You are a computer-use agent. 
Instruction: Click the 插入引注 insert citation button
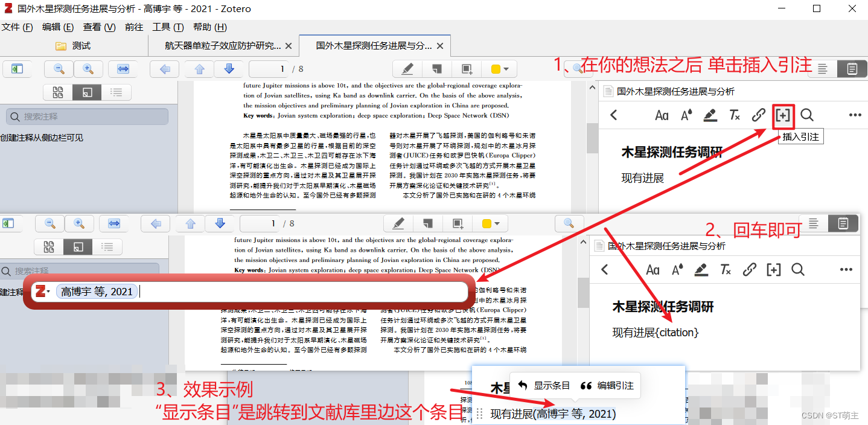point(783,115)
